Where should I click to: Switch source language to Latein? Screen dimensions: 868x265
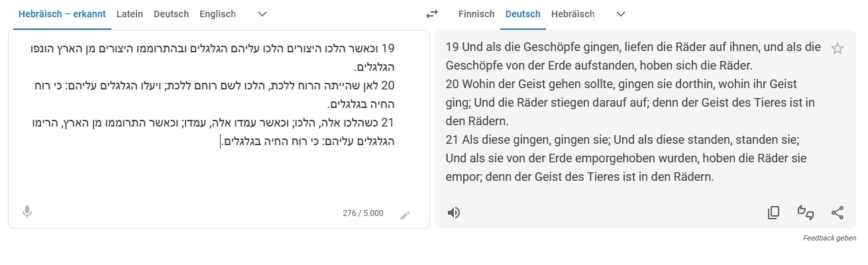pos(129,14)
